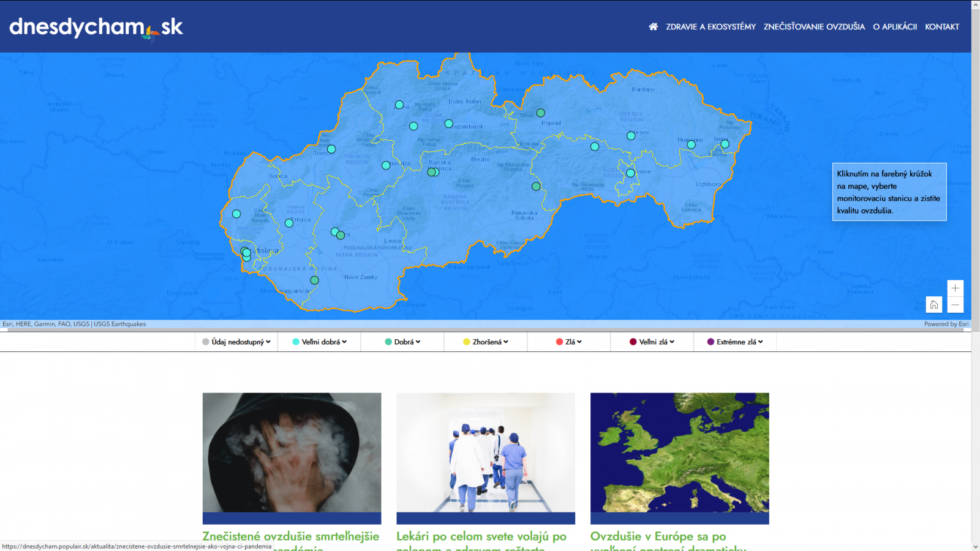Select the monitoring station near Nové Zámky

tap(314, 280)
